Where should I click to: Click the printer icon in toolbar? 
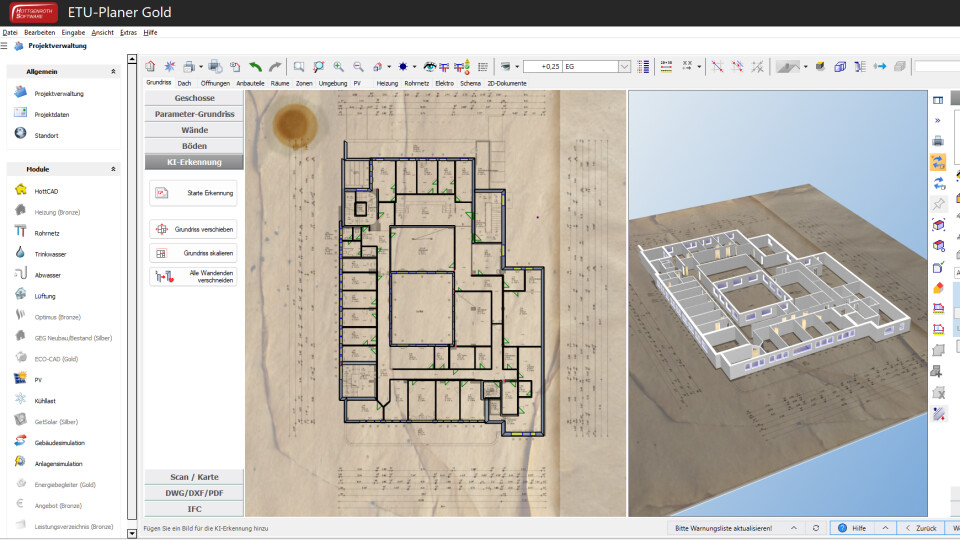point(189,67)
